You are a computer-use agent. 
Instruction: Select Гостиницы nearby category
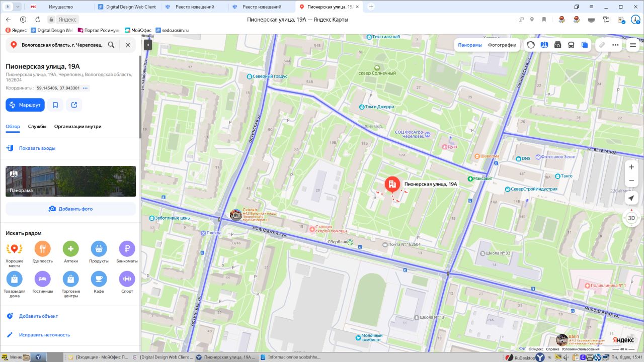point(42,283)
